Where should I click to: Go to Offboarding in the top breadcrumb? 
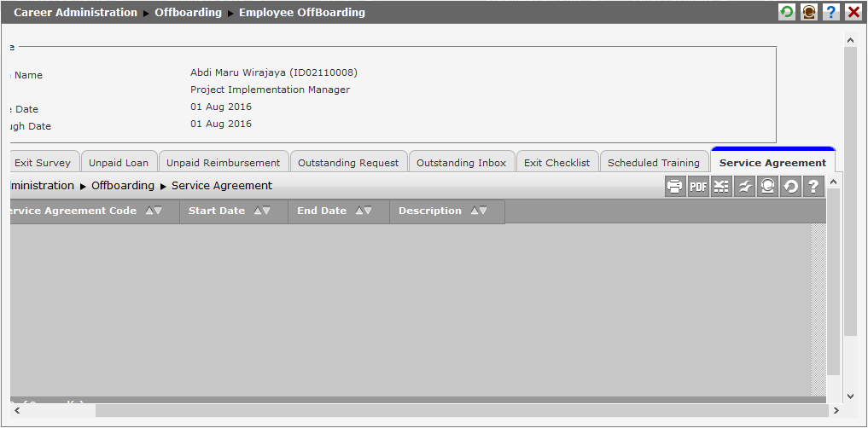pos(188,13)
